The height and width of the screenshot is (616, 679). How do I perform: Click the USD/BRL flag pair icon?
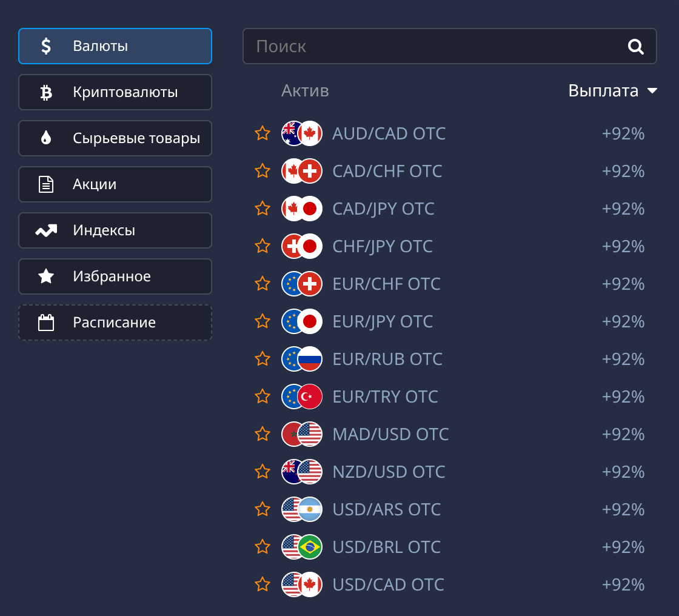(x=302, y=547)
